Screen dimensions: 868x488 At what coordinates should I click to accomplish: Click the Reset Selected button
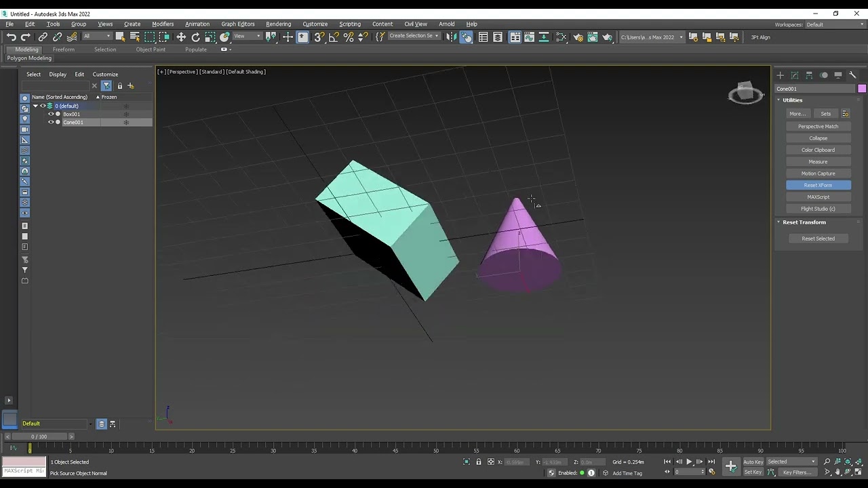(x=818, y=239)
